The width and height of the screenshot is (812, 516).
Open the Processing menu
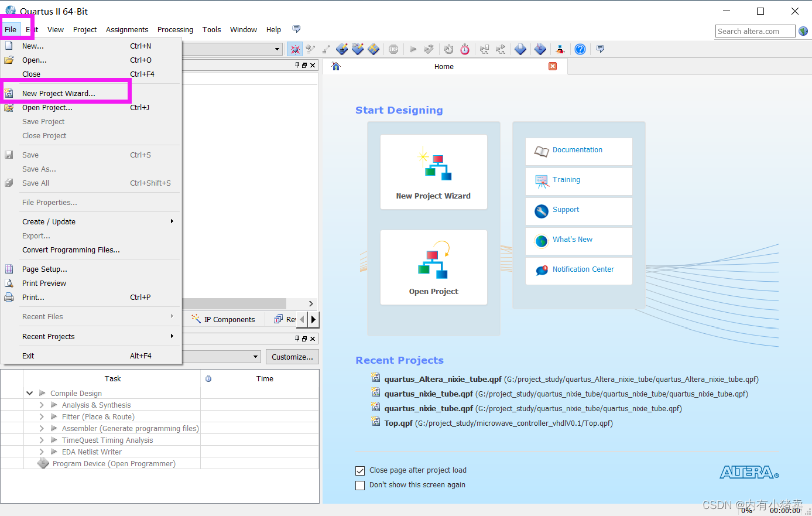point(175,29)
